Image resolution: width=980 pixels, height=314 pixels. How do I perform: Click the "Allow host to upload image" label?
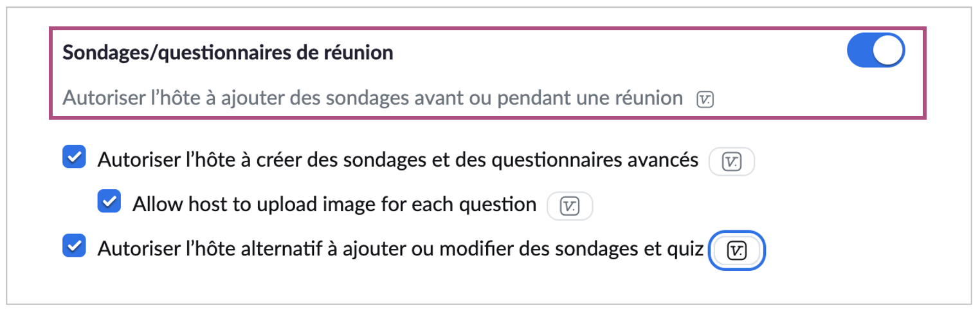(x=334, y=204)
